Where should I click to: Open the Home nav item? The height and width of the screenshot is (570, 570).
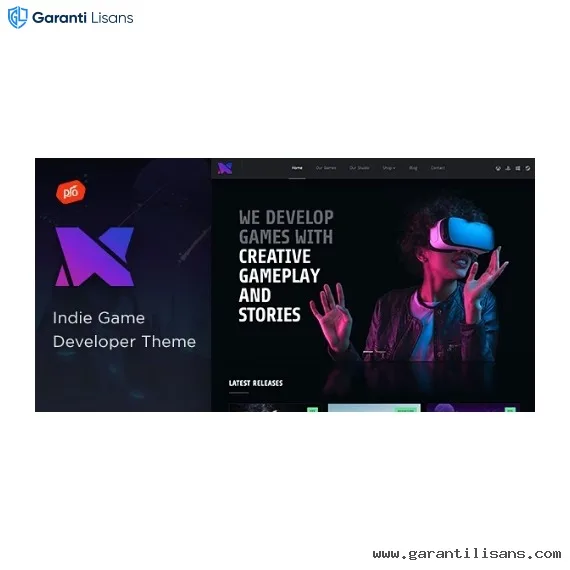(297, 168)
